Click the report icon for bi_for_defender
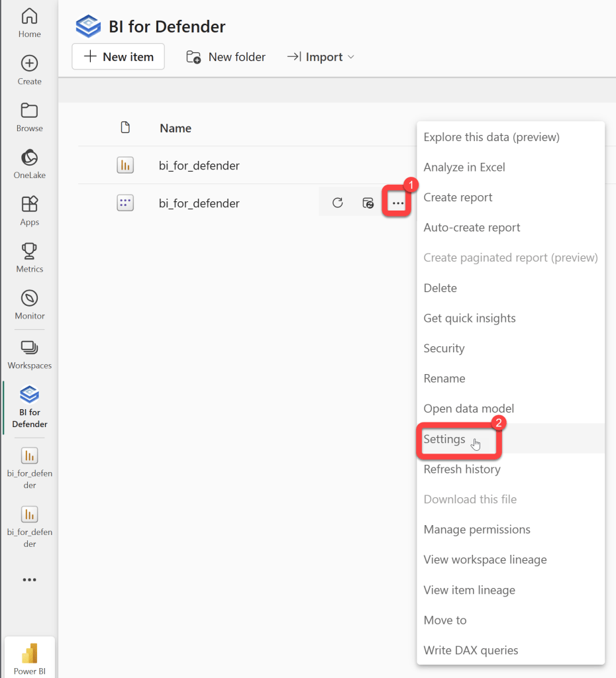Image resolution: width=616 pixels, height=678 pixels. tap(125, 165)
